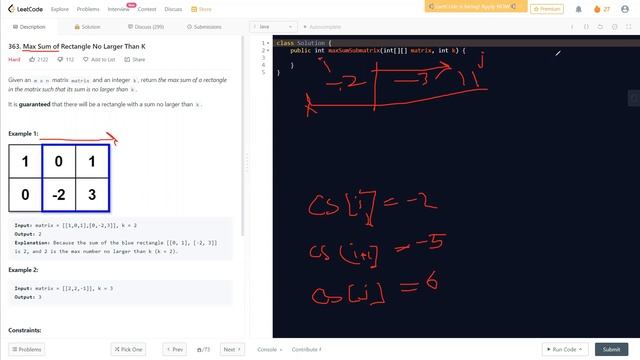Click the orange promotional banner

[476, 7]
